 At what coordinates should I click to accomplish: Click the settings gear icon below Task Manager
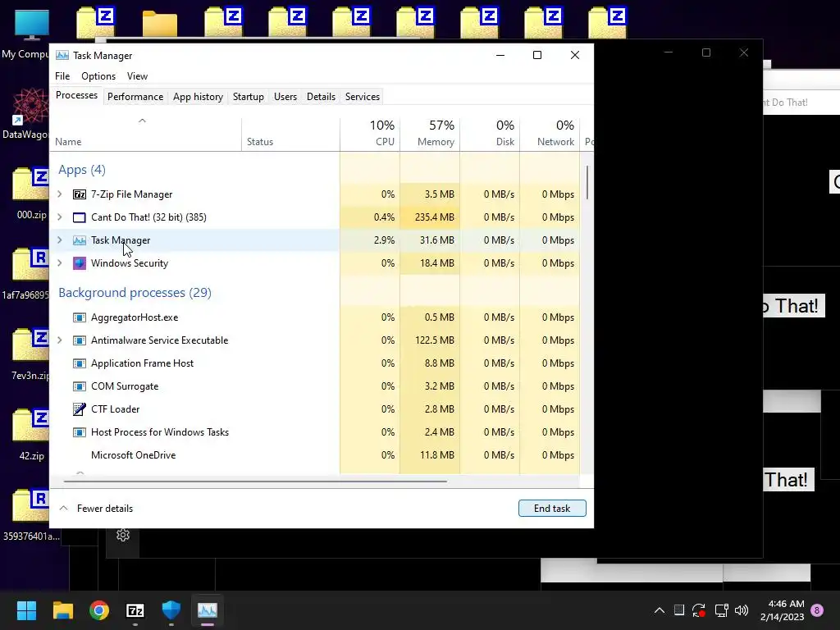pyautogui.click(x=123, y=535)
